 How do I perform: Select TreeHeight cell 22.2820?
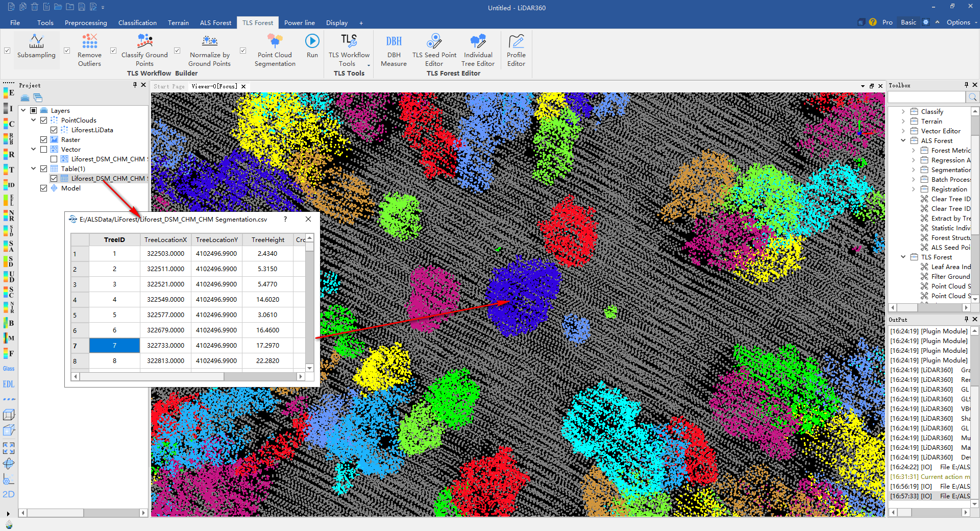268,361
